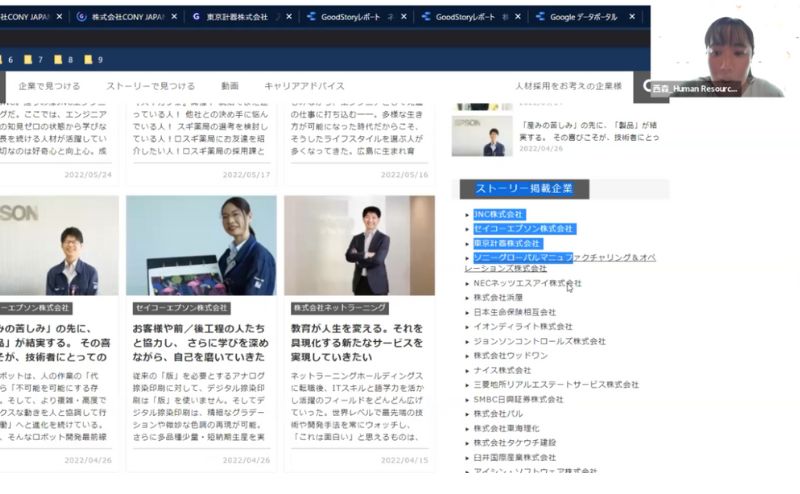Open bookmark folder icon labeled 7
Screen dimensions: 800x494
(x=28, y=60)
